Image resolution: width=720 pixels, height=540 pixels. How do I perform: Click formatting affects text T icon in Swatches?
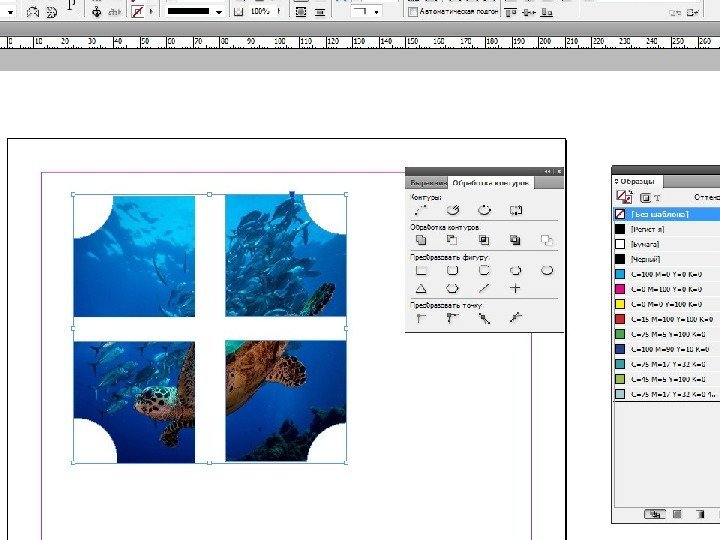657,198
